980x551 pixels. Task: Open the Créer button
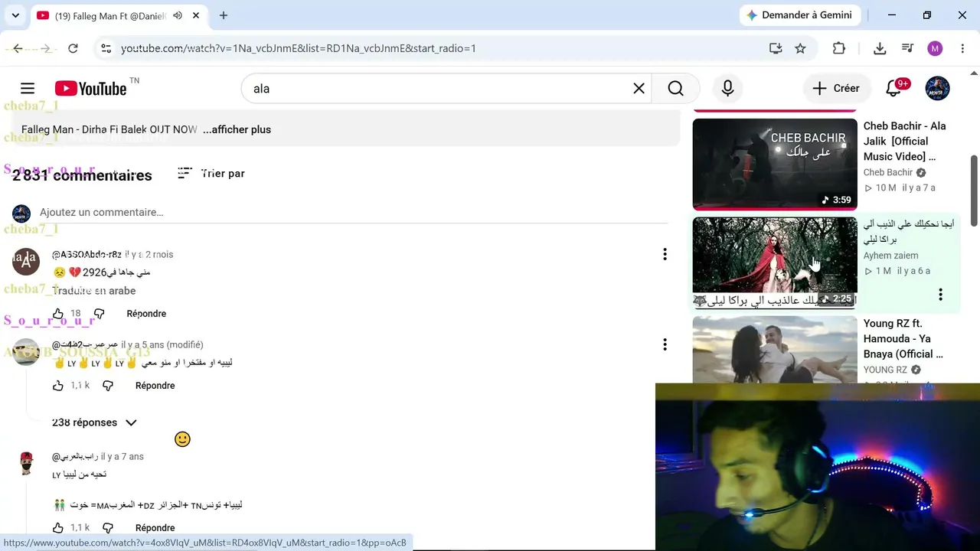(837, 88)
